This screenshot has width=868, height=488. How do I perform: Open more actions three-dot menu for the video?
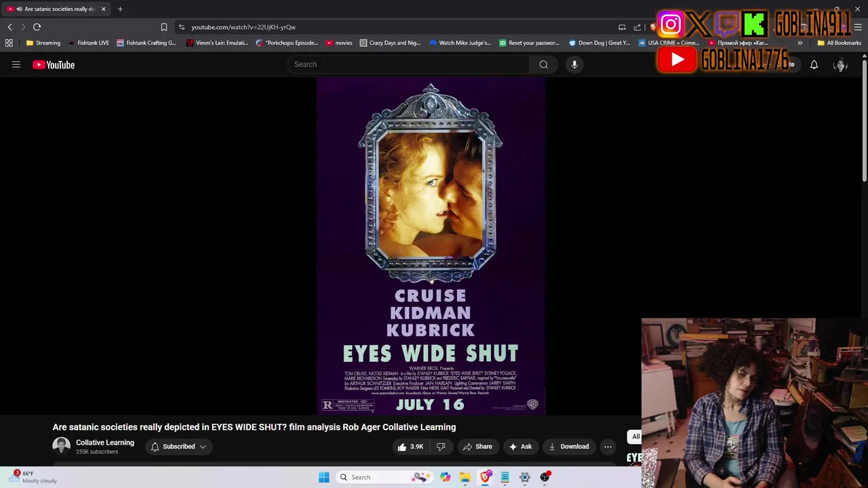pos(608,447)
